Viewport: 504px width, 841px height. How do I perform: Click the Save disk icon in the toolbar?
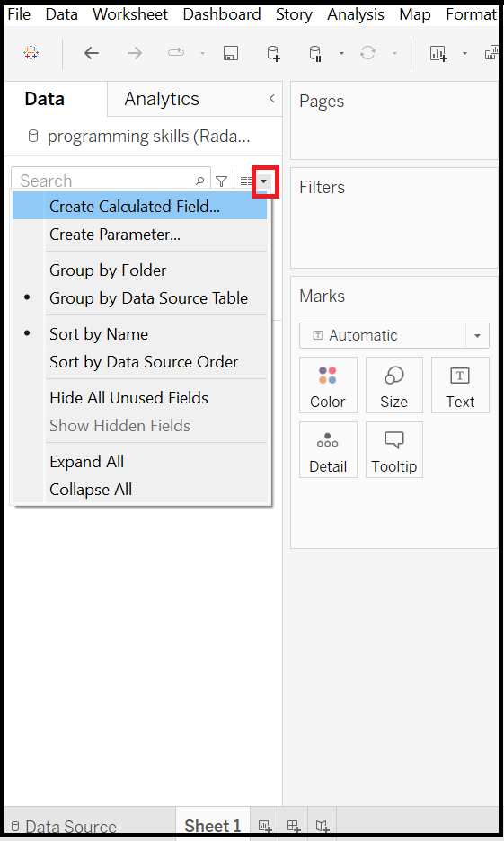point(231,53)
